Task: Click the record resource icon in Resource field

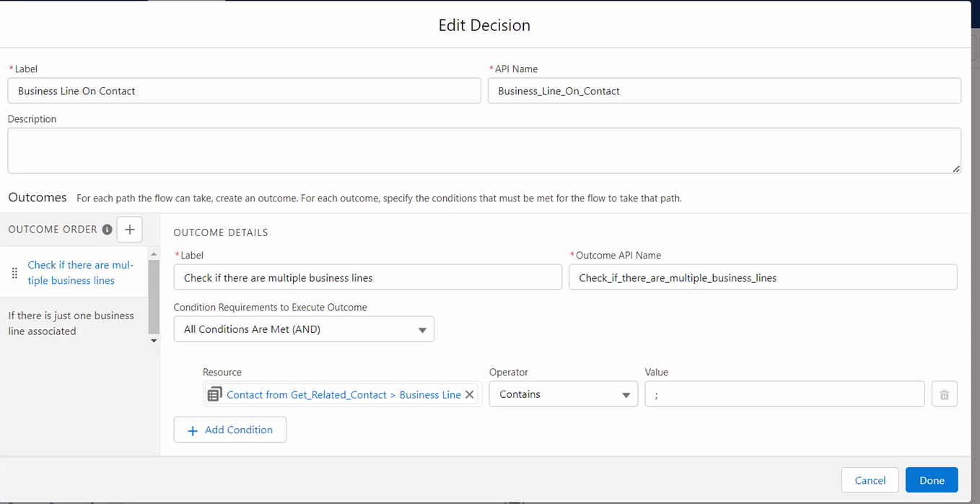Action: [x=214, y=394]
